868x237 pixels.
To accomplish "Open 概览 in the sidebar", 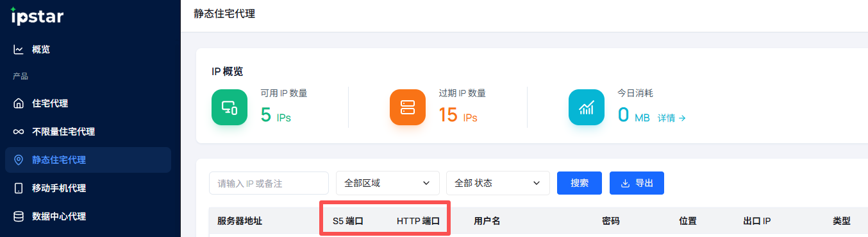I will coord(88,49).
